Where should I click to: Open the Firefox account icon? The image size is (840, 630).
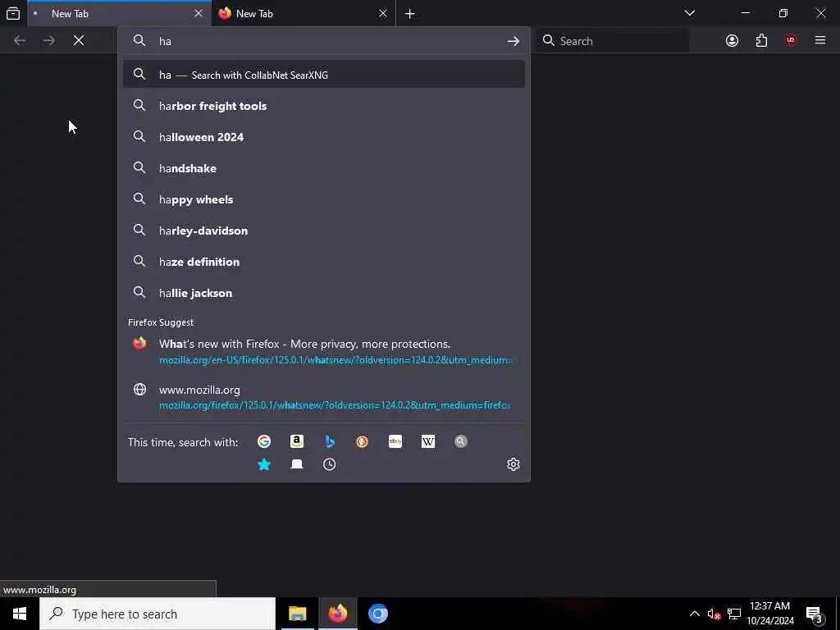(x=732, y=41)
